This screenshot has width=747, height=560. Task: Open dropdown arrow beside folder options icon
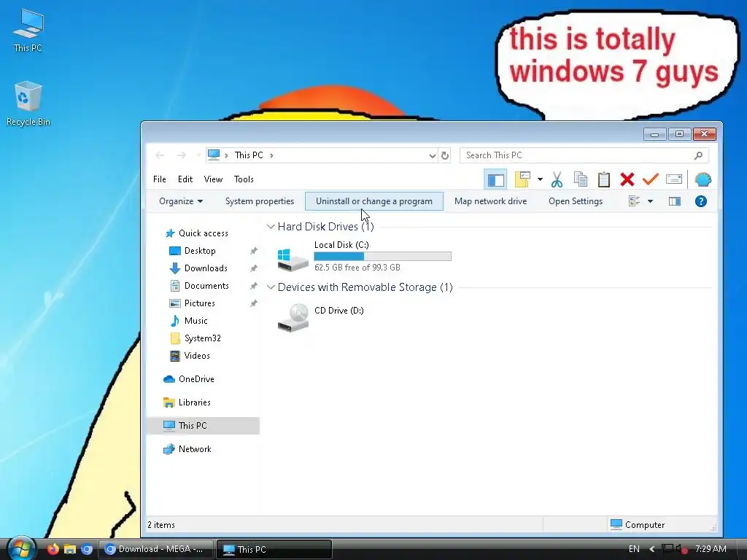tap(540, 179)
